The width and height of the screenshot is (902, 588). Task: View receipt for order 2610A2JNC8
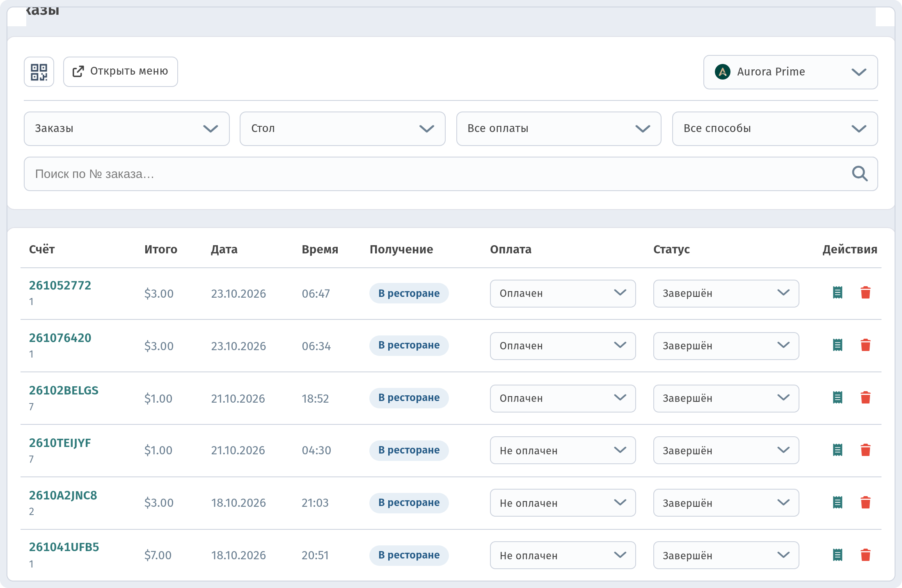coord(838,503)
